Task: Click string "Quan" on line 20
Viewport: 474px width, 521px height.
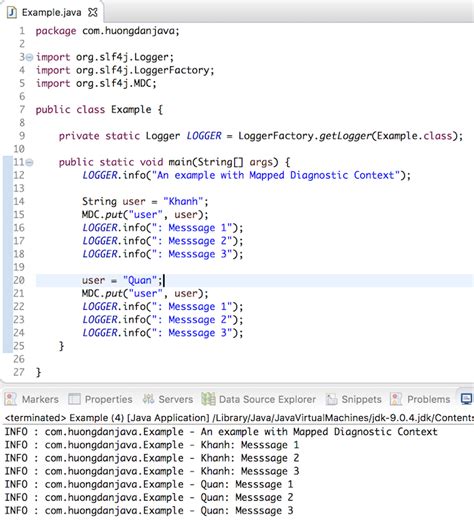Action: [x=140, y=281]
